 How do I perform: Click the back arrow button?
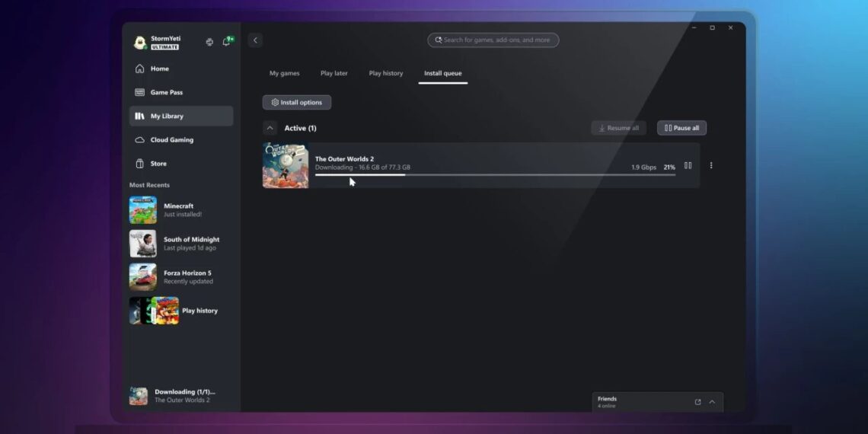click(255, 40)
